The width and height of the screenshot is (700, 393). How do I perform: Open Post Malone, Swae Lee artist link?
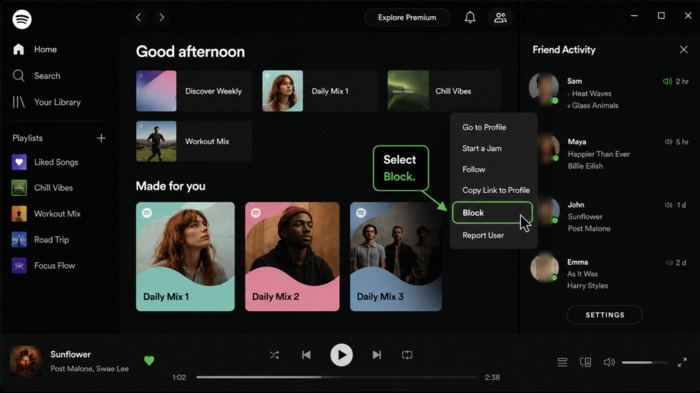[x=89, y=369]
